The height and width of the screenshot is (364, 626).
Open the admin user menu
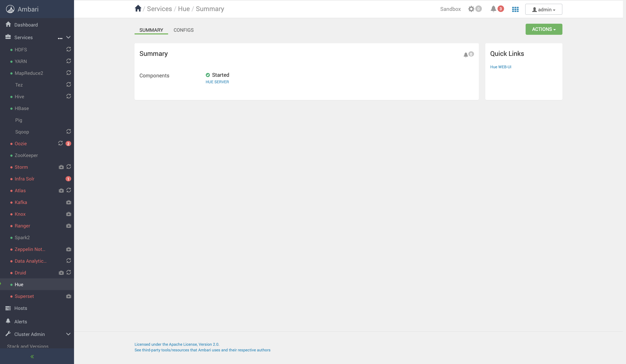(x=543, y=9)
